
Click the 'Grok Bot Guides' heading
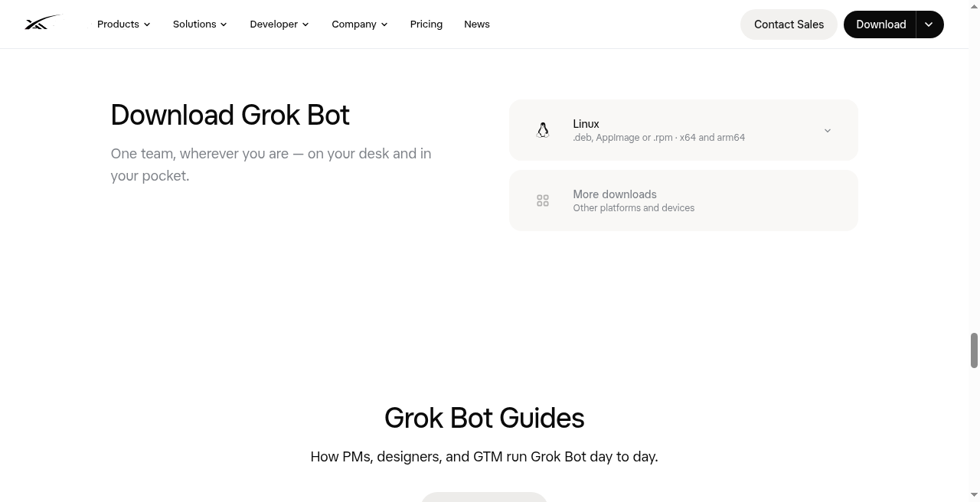coord(484,418)
